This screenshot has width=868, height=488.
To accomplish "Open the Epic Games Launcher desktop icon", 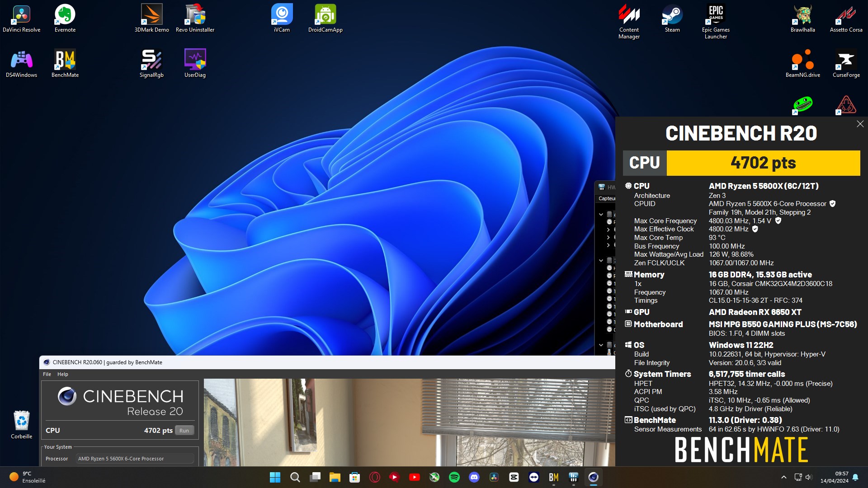I will [x=716, y=22].
